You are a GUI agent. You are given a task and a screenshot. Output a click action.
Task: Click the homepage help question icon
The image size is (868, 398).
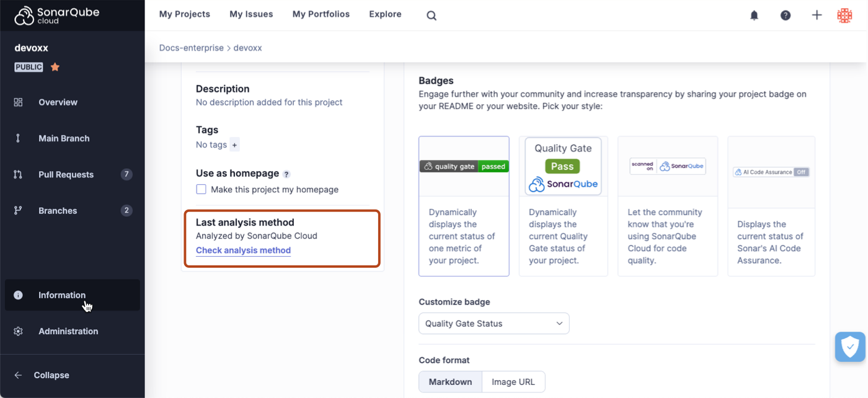pos(286,174)
